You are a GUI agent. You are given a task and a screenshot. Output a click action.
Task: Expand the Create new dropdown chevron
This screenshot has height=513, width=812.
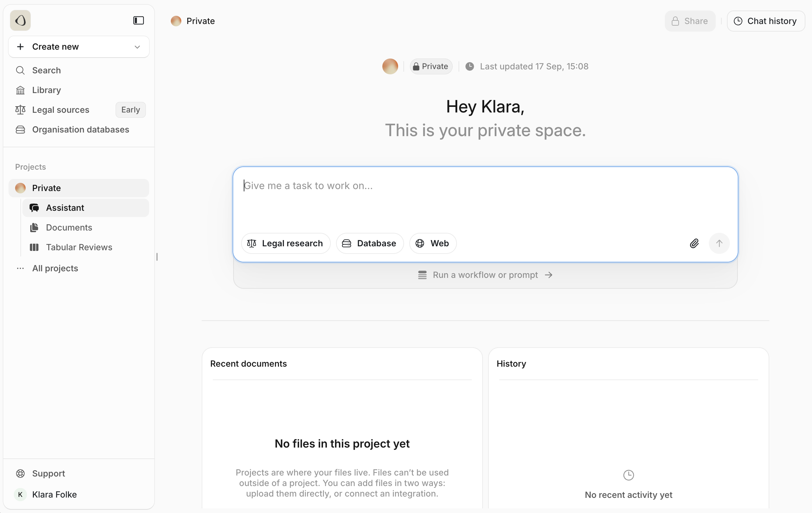[x=137, y=47]
